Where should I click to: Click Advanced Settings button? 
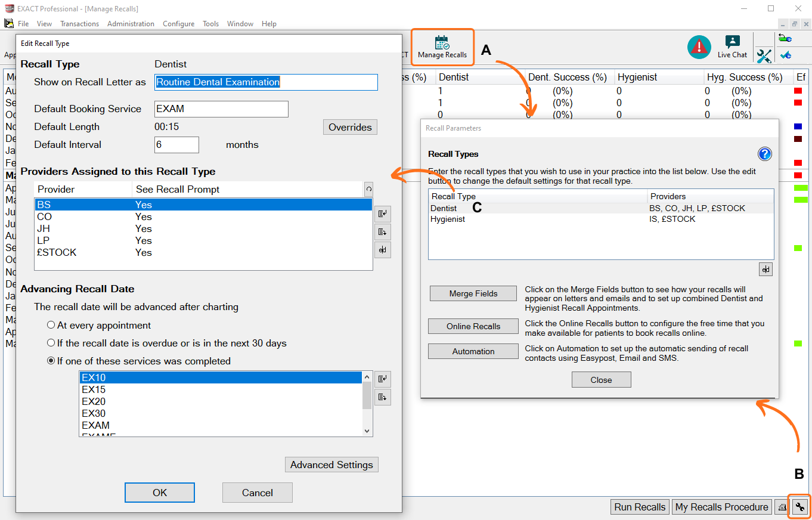331,465
